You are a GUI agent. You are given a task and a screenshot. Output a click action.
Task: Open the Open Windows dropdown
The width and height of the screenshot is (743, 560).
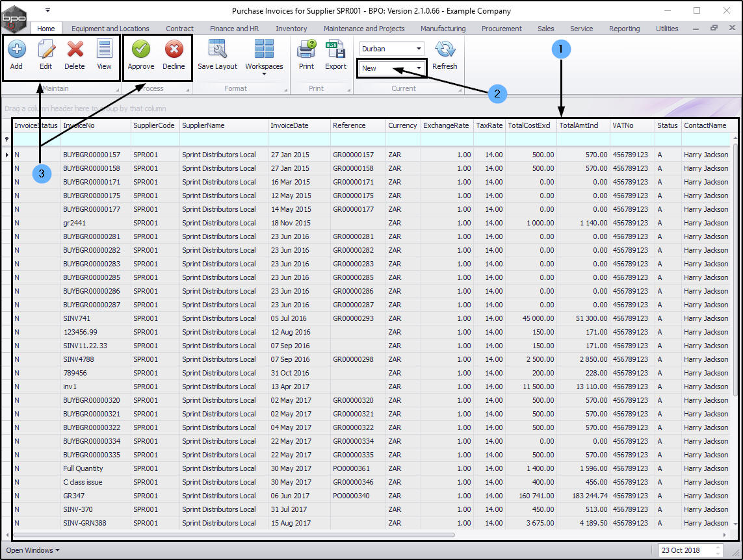click(x=33, y=550)
